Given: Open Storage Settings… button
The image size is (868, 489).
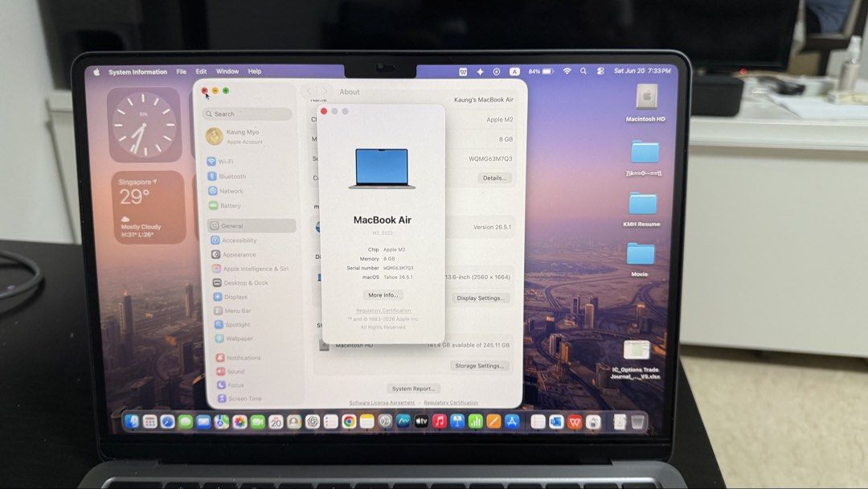Looking at the screenshot, I should coord(479,366).
